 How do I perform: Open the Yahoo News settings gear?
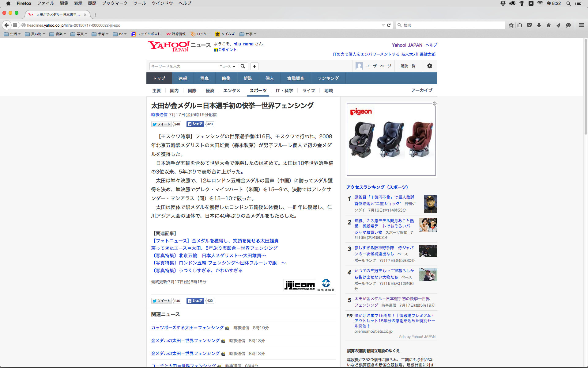click(x=429, y=66)
